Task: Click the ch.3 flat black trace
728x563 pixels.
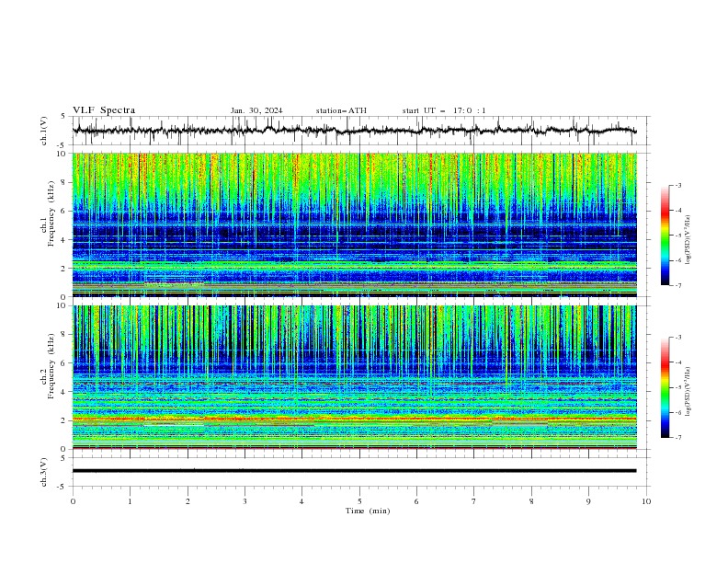Action: pos(354,471)
